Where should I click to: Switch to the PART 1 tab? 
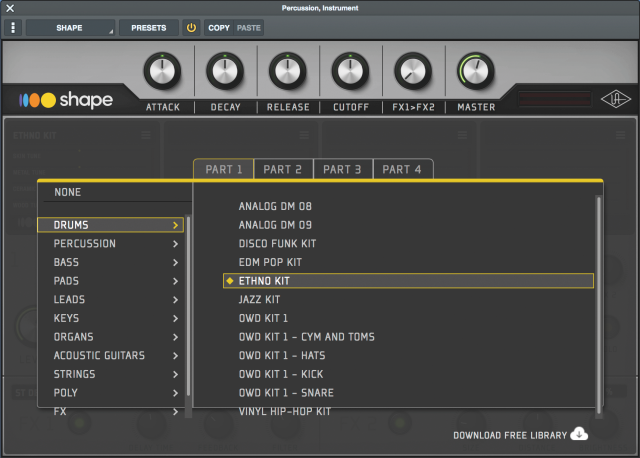click(x=224, y=169)
